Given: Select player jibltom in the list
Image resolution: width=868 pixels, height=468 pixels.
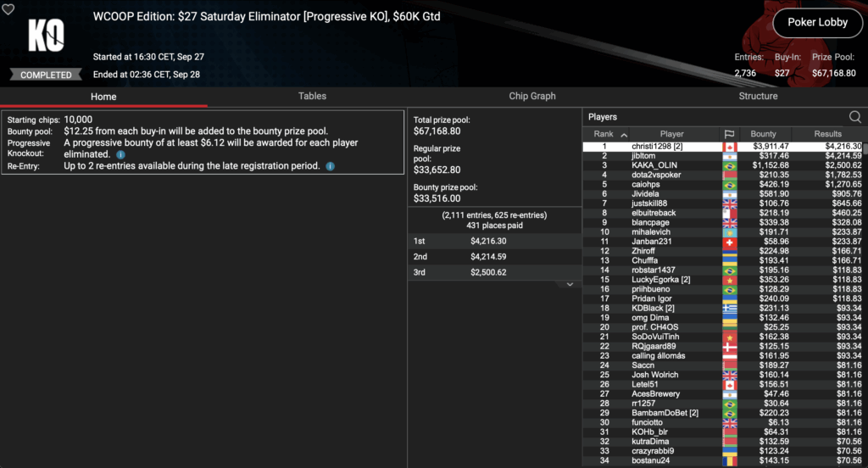Looking at the screenshot, I should click(643, 156).
